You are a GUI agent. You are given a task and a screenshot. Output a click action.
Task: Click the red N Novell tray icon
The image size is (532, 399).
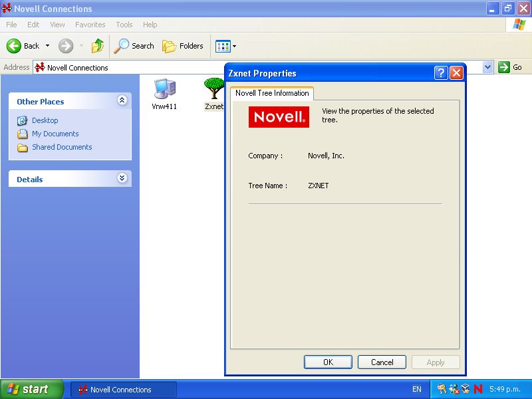[478, 389]
